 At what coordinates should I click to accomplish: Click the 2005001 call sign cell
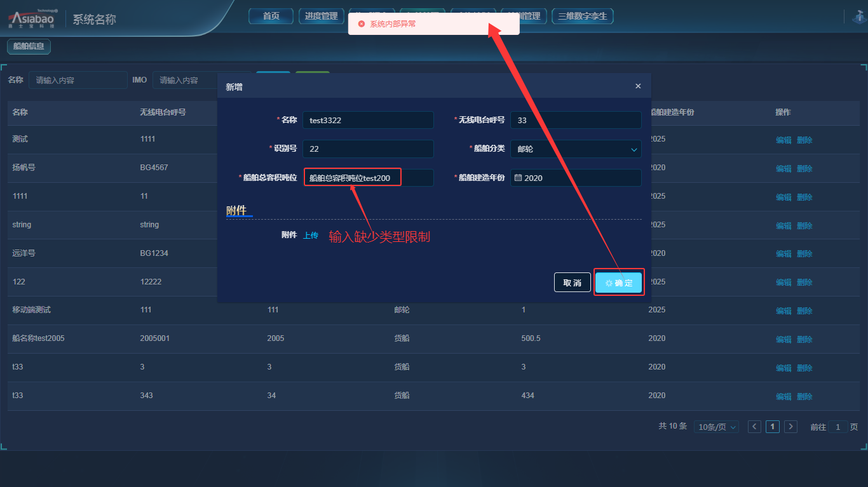point(155,338)
